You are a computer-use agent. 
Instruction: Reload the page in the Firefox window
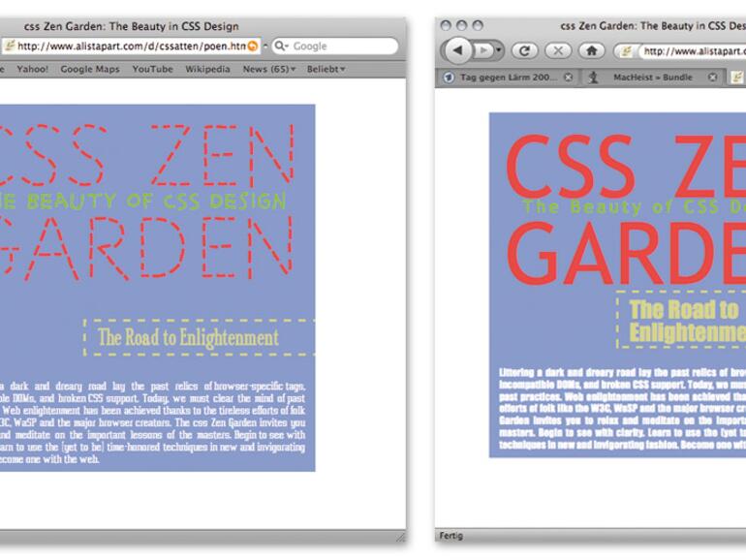pyautogui.click(x=525, y=51)
